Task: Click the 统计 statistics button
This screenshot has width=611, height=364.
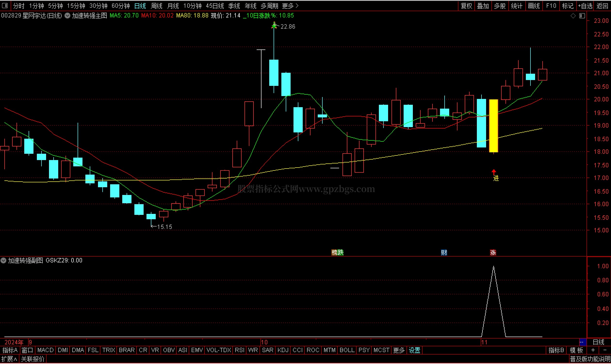Action: [517, 6]
